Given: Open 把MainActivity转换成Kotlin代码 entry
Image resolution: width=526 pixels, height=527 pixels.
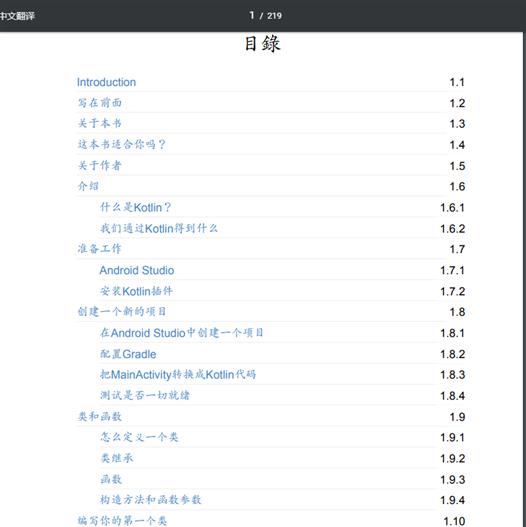Looking at the screenshot, I should tap(178, 374).
